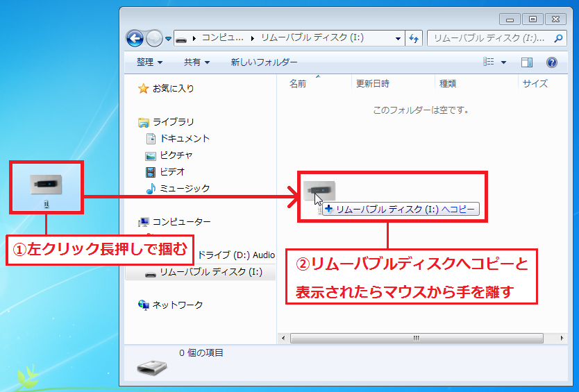
Task: Click the scrollbar right arrow
Action: tap(562, 338)
